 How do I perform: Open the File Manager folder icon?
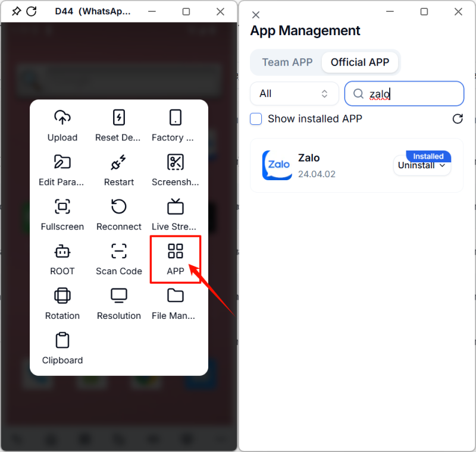(x=176, y=296)
